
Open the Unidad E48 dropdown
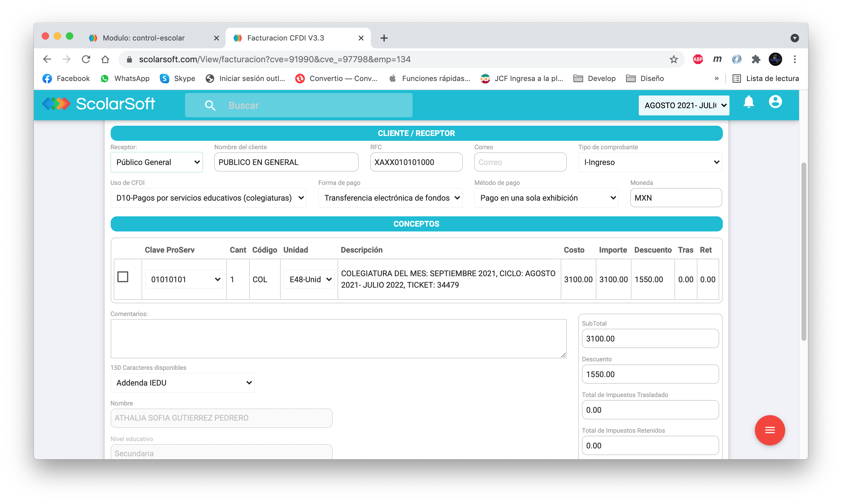pos(309,279)
